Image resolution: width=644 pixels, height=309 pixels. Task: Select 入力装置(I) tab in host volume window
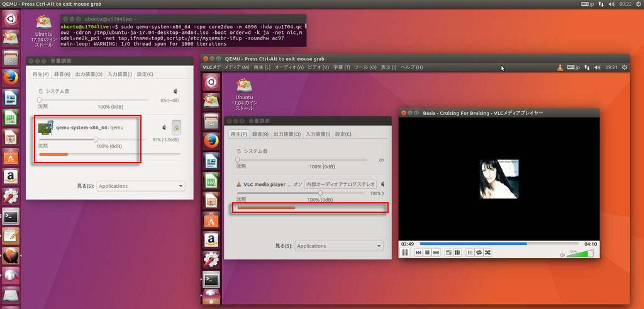pos(120,74)
